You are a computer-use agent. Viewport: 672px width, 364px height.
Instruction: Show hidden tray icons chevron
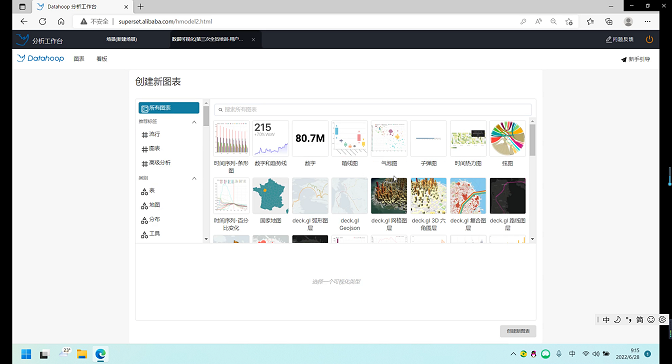click(513, 354)
